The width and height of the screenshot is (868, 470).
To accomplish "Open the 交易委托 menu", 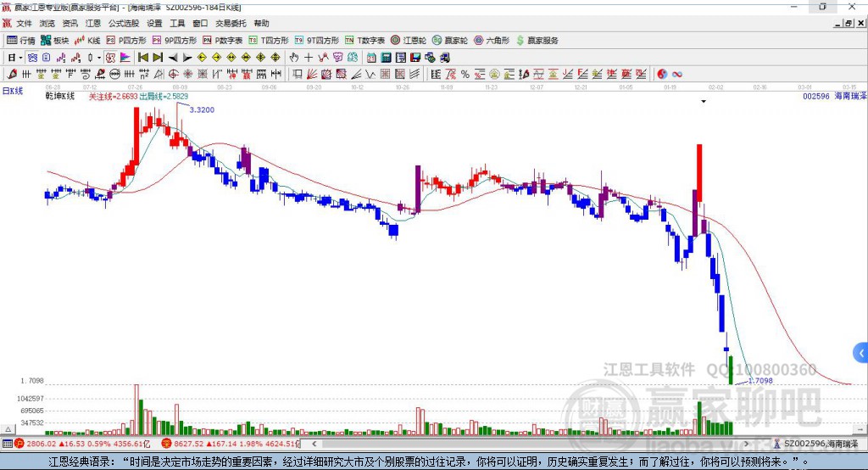I will pos(231,23).
